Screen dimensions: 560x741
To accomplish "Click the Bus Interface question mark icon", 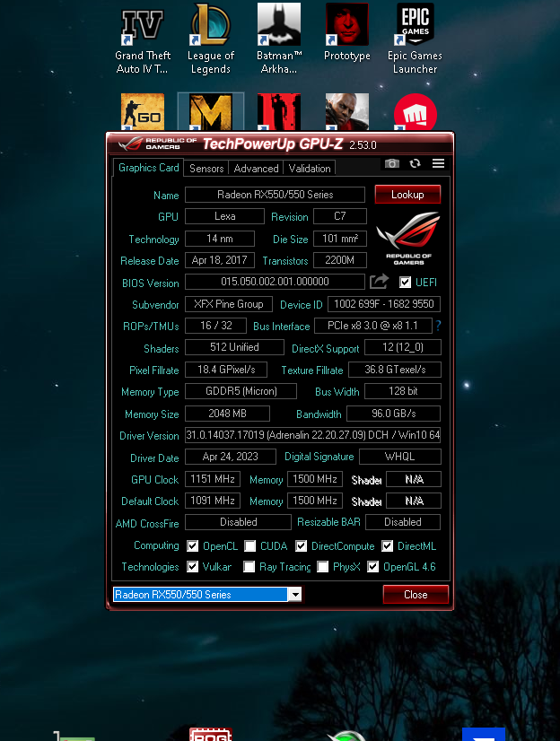I will 438,326.
